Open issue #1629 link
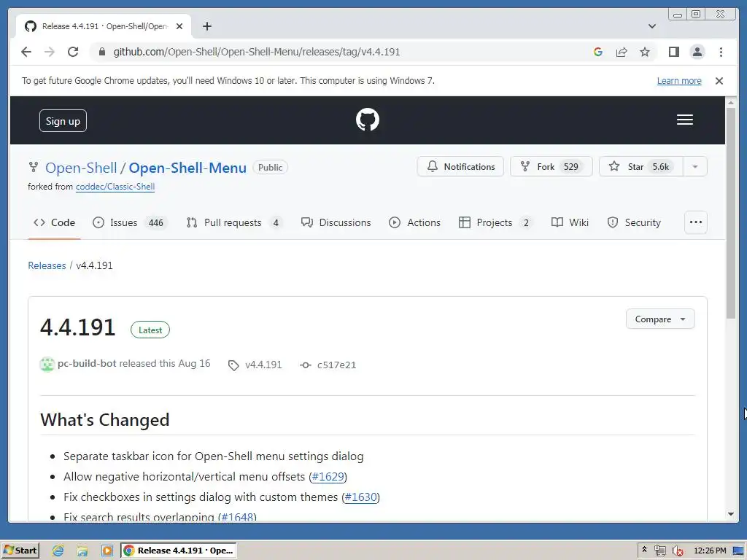The height and width of the screenshot is (560, 747). click(328, 477)
